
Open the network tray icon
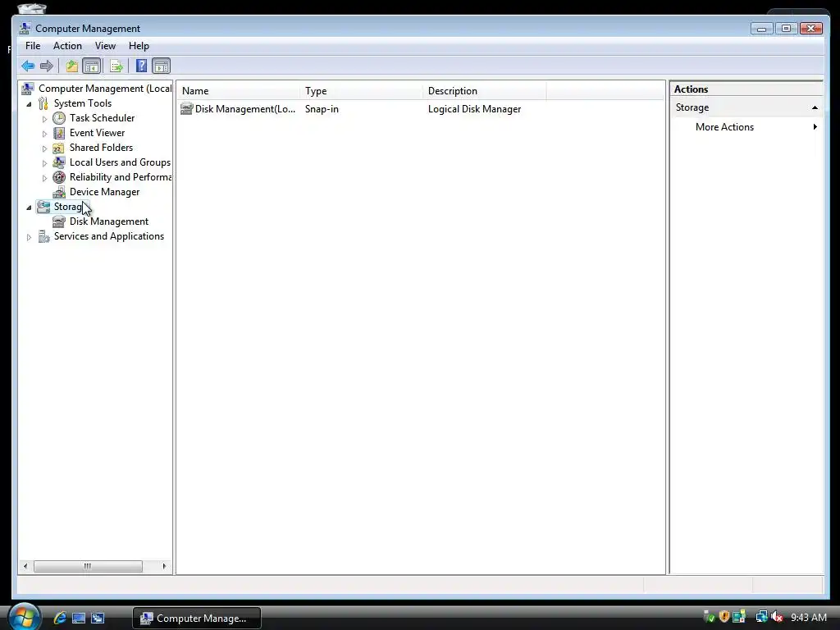point(761,617)
